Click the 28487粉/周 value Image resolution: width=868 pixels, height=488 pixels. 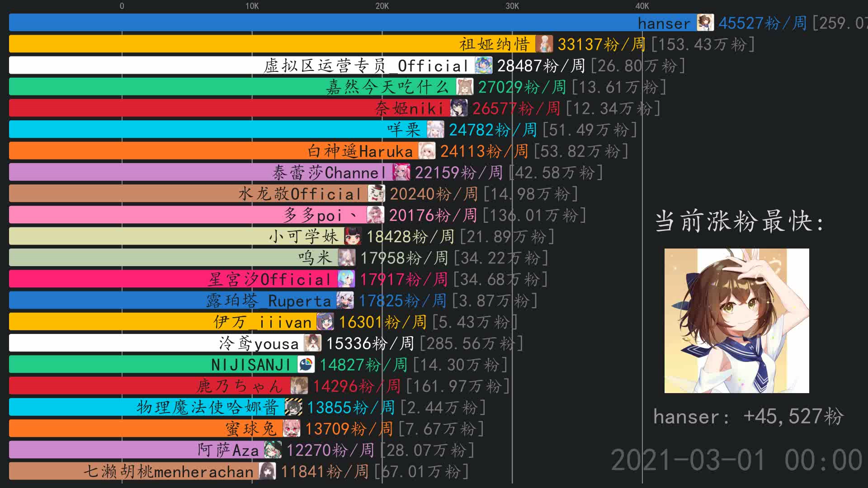pos(541,66)
